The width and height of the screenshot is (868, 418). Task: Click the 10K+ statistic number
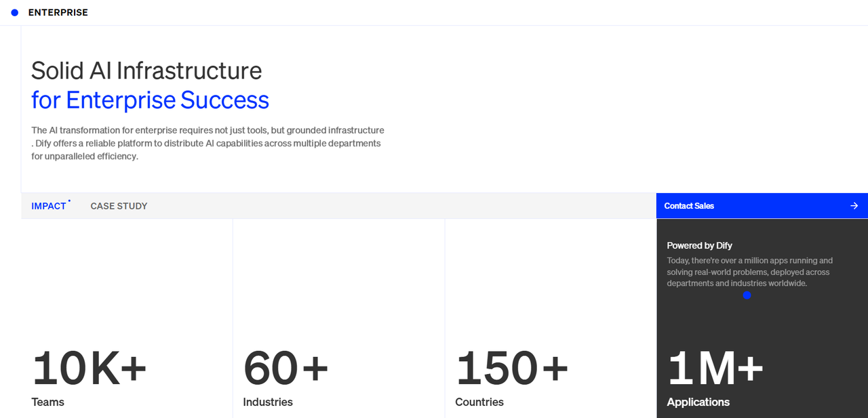[x=90, y=369]
